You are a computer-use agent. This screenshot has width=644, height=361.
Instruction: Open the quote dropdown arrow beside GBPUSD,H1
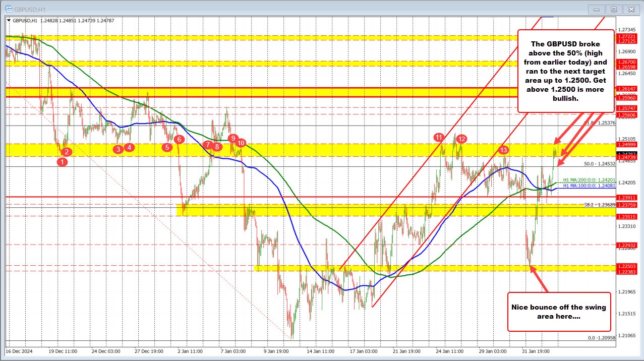click(9, 21)
